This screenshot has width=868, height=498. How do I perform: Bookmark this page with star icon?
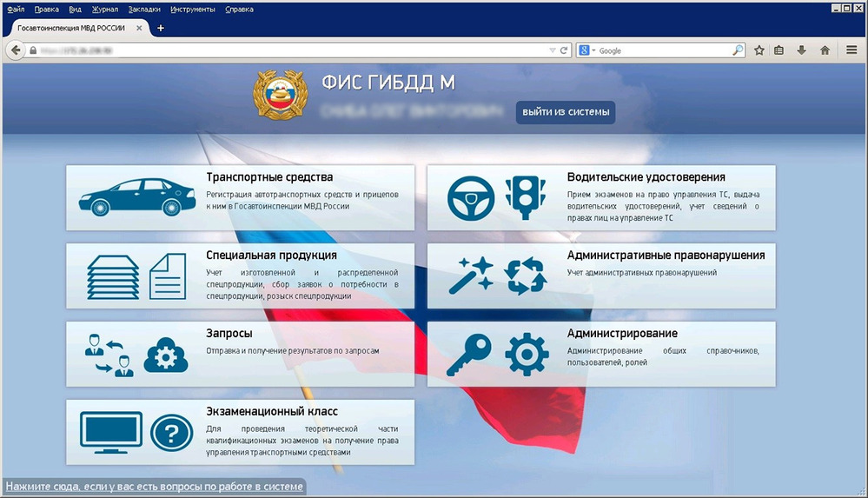(759, 50)
